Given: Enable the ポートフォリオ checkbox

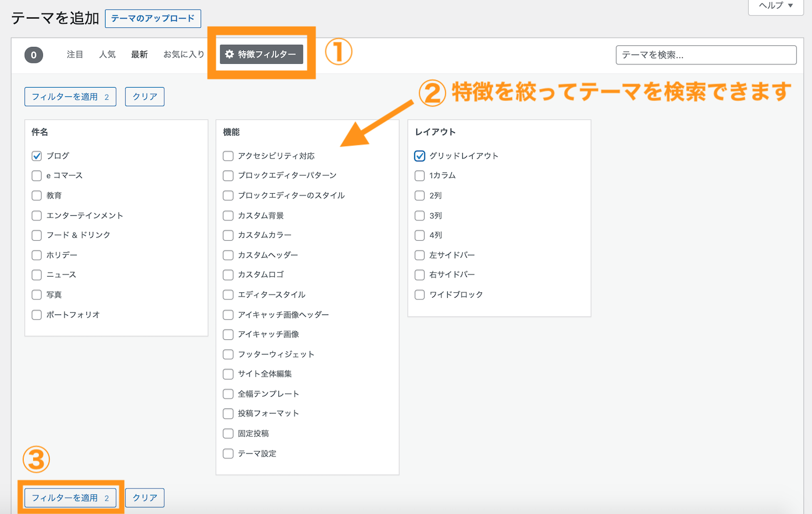Looking at the screenshot, I should (37, 315).
